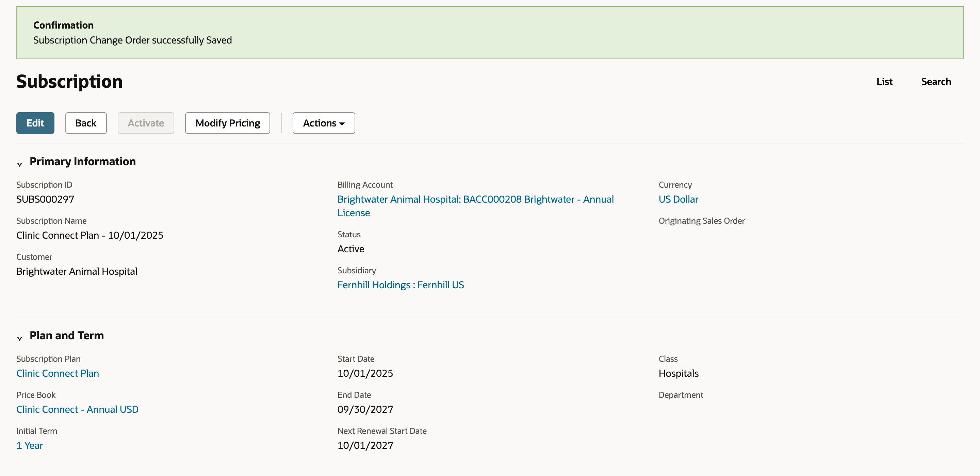Open the 1 Year initial term link
Viewport: 980px width, 476px height.
click(29, 445)
